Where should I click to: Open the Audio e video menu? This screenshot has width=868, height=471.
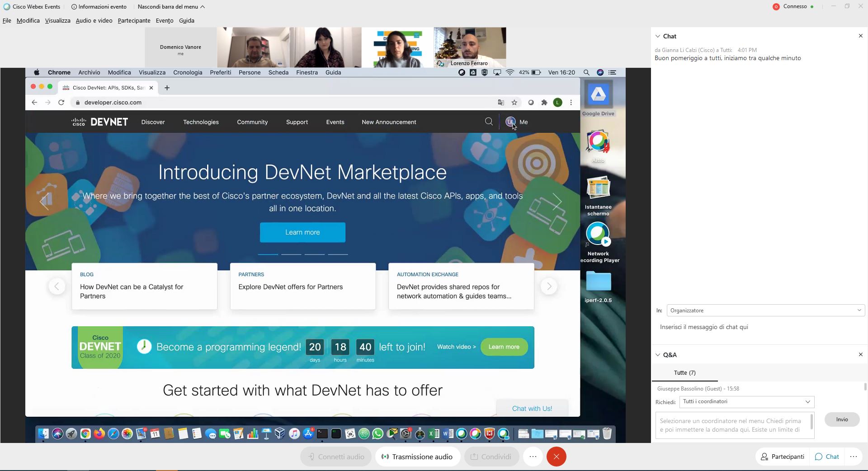pos(94,20)
